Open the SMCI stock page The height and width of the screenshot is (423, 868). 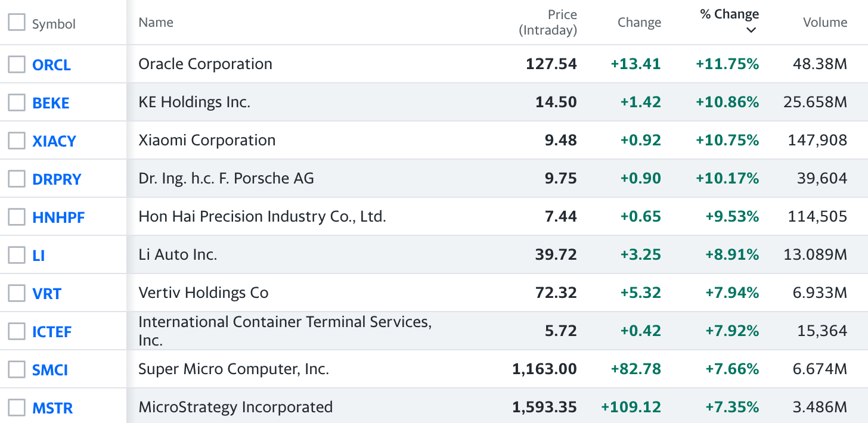(50, 370)
